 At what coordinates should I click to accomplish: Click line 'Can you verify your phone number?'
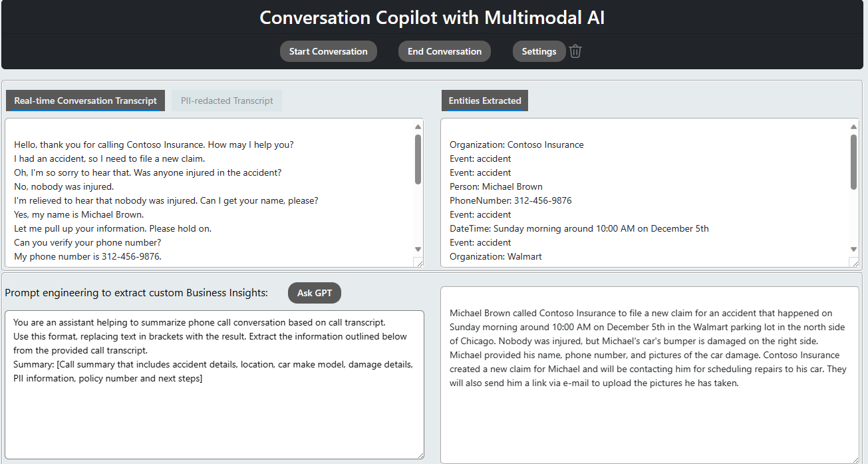pos(88,242)
